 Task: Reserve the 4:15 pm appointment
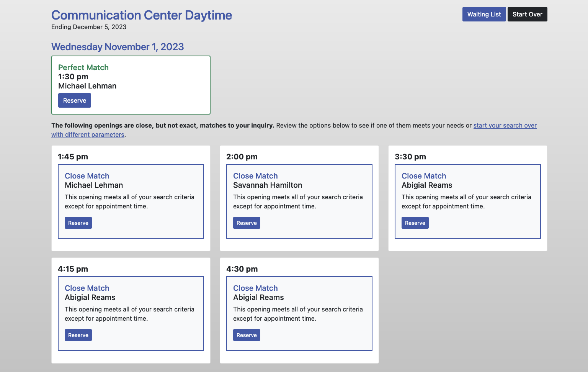(x=78, y=335)
